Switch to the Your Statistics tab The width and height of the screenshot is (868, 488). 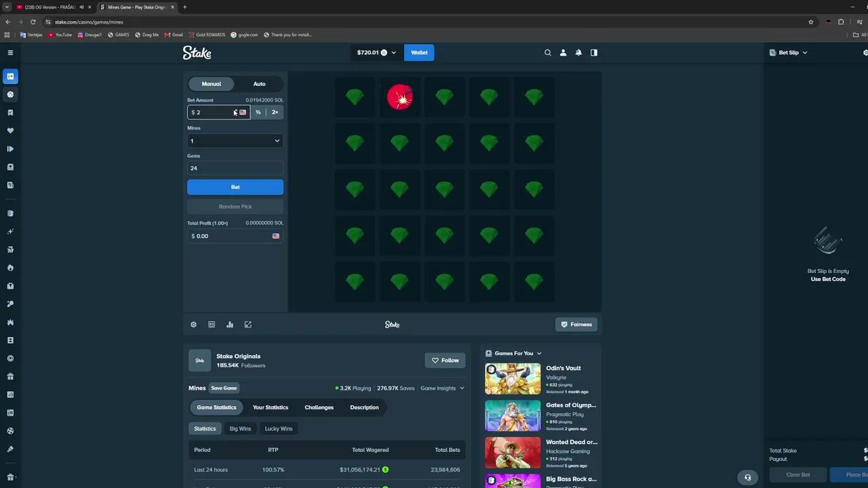click(x=271, y=407)
